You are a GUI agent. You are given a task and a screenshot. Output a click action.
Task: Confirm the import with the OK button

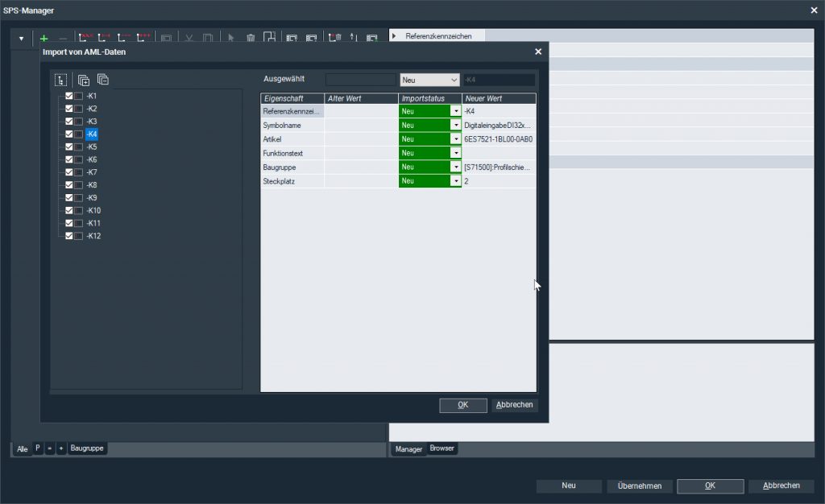[462, 405]
